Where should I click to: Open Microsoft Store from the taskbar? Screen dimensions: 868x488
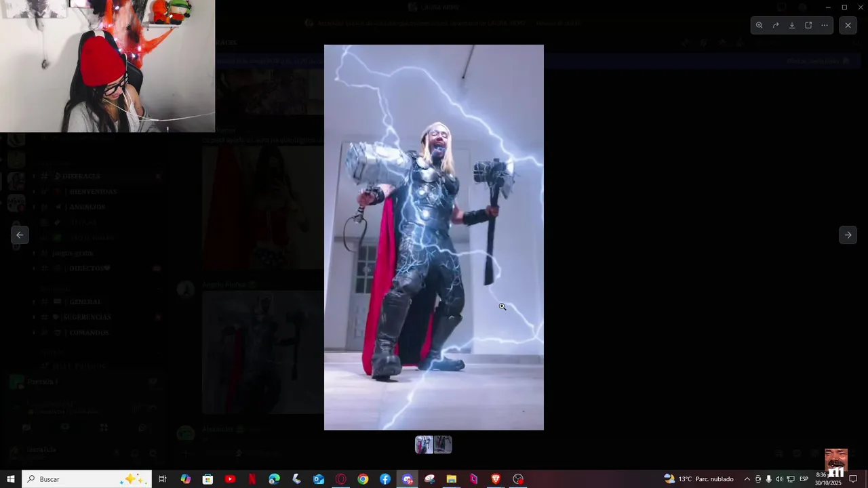click(208, 479)
